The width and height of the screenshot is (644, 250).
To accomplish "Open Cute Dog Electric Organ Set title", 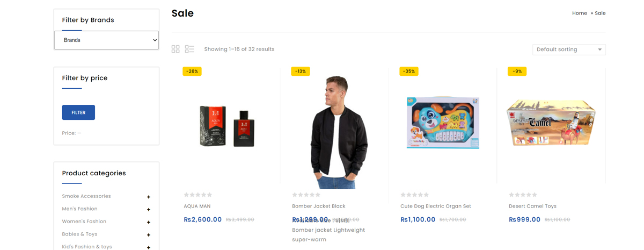I will (x=435, y=206).
